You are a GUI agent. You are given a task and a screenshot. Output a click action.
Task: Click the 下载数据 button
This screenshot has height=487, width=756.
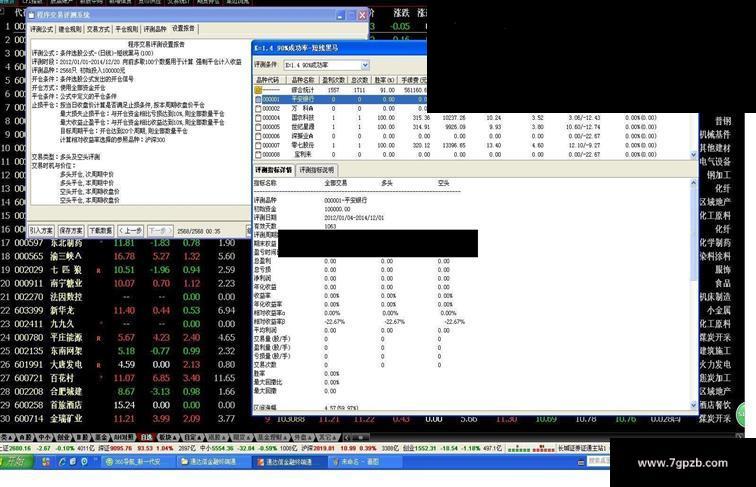pos(100,231)
